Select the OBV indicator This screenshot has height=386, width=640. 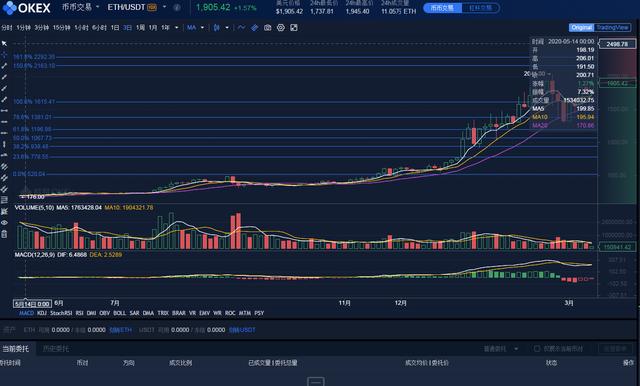click(x=105, y=313)
